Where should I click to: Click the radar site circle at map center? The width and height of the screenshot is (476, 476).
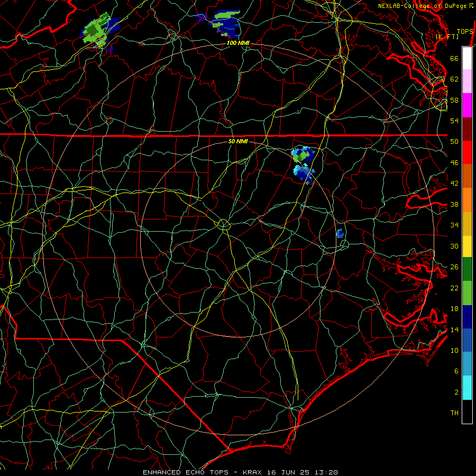point(224,224)
